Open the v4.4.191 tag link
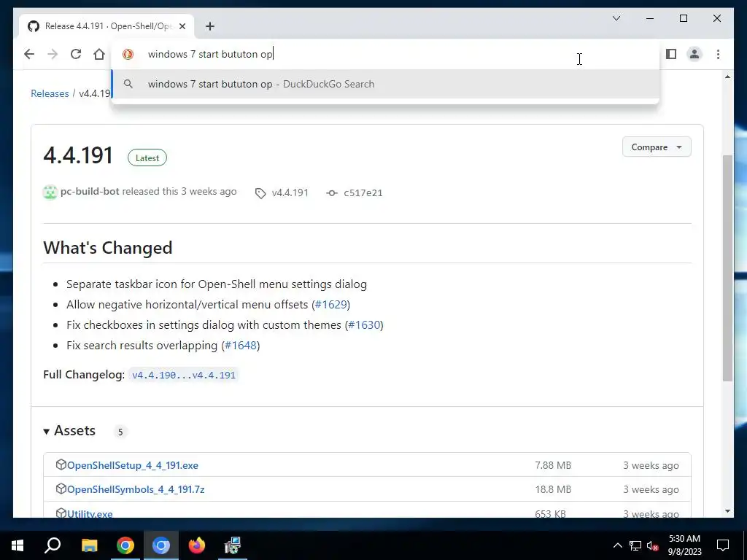The image size is (747, 560). 290,192
